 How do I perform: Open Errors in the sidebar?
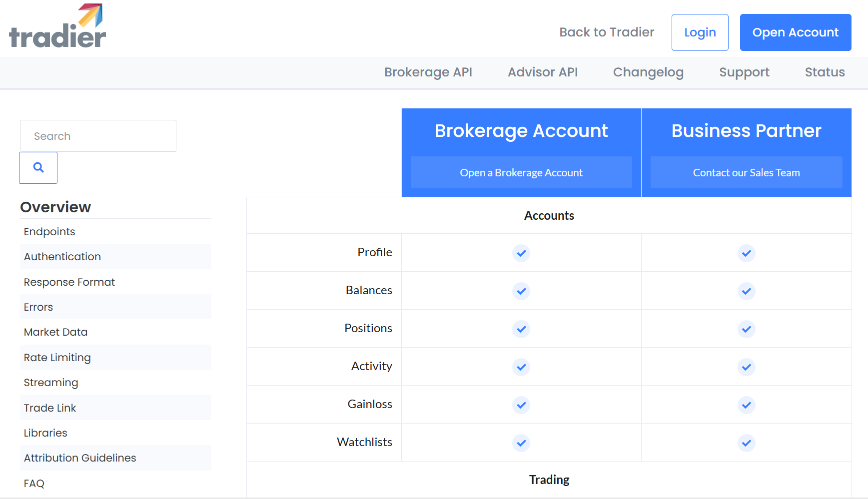pos(115,307)
